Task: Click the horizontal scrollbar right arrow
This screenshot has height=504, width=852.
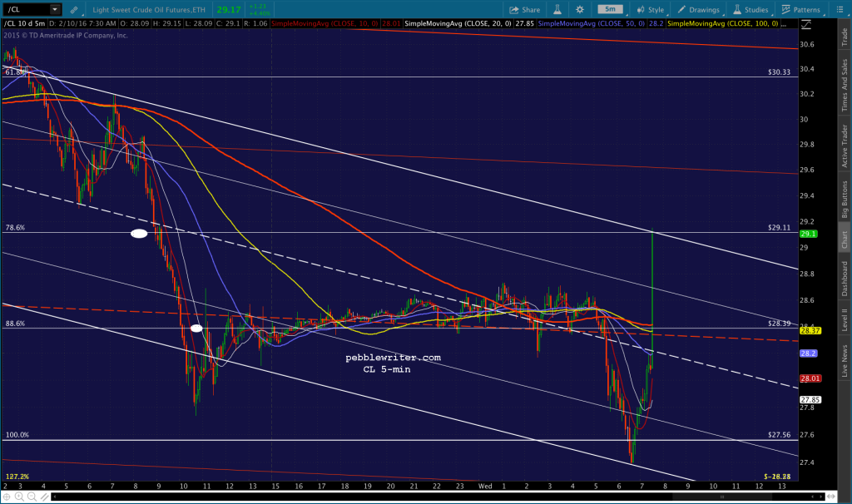Action: coord(820,497)
